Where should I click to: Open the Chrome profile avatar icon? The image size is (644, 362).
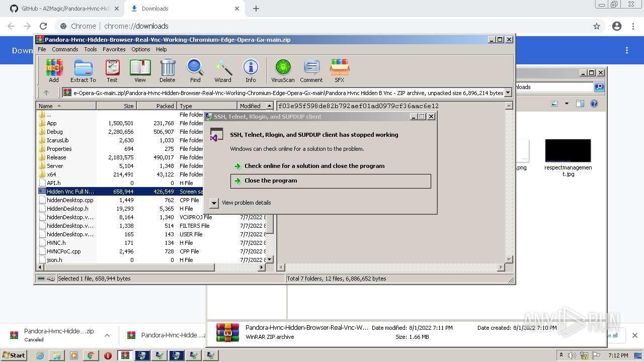tap(617, 26)
